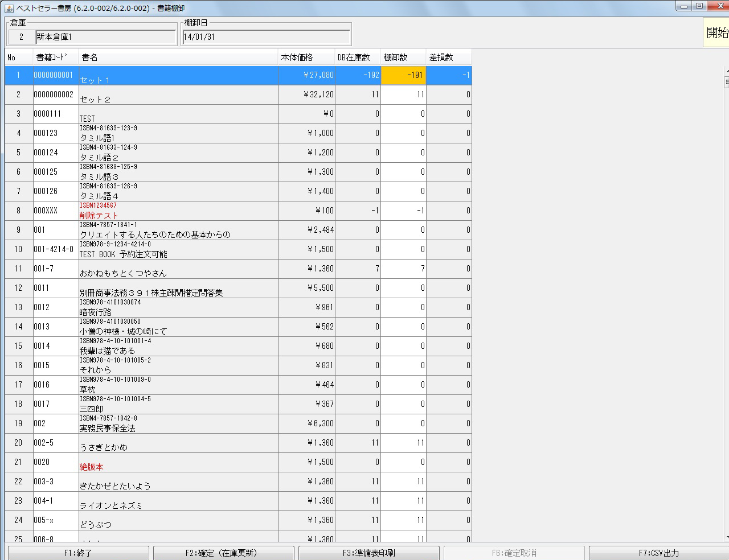Click the Java app icon in title bar
Screen dimensions: 729x560
(x=9, y=7)
